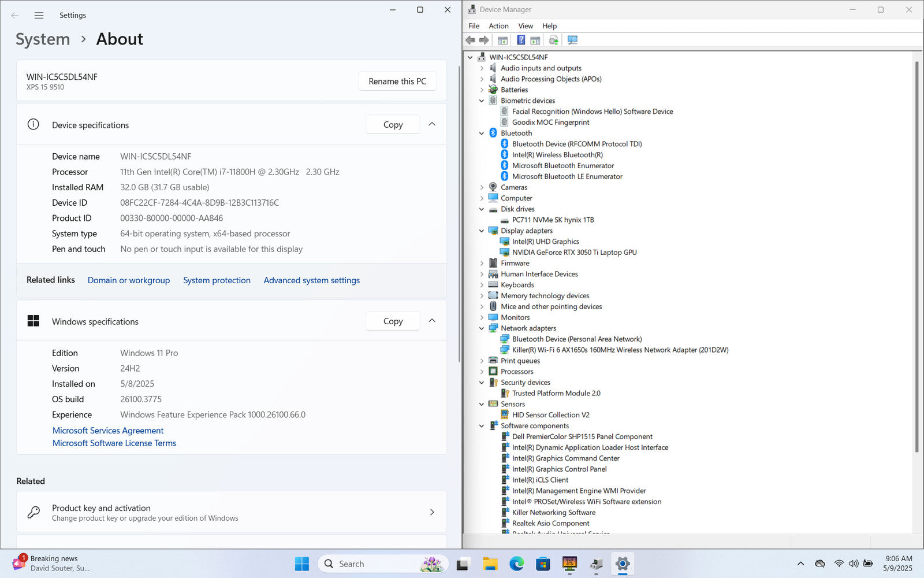Open Domain or workgroup link
Image resolution: width=924 pixels, height=578 pixels.
(x=129, y=280)
